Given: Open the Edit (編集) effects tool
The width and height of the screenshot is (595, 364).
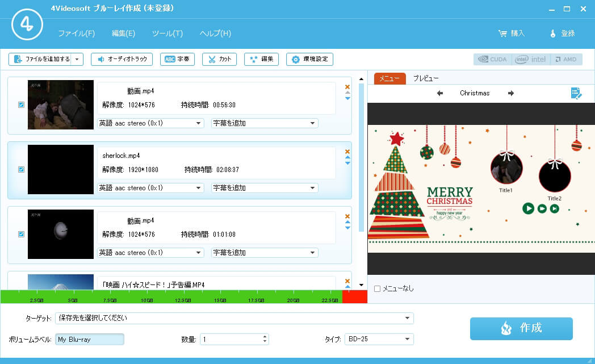Looking at the screenshot, I should (x=261, y=59).
